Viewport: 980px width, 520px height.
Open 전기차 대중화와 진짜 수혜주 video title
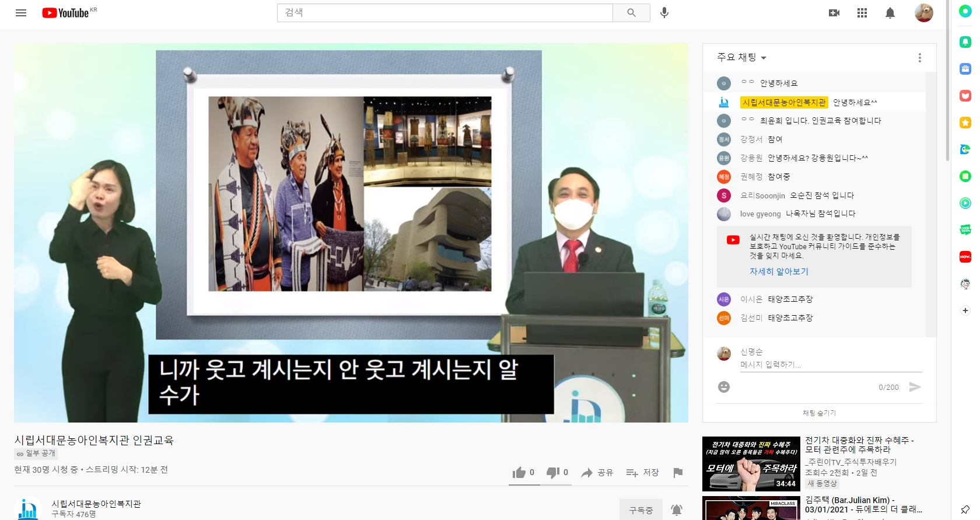859,445
